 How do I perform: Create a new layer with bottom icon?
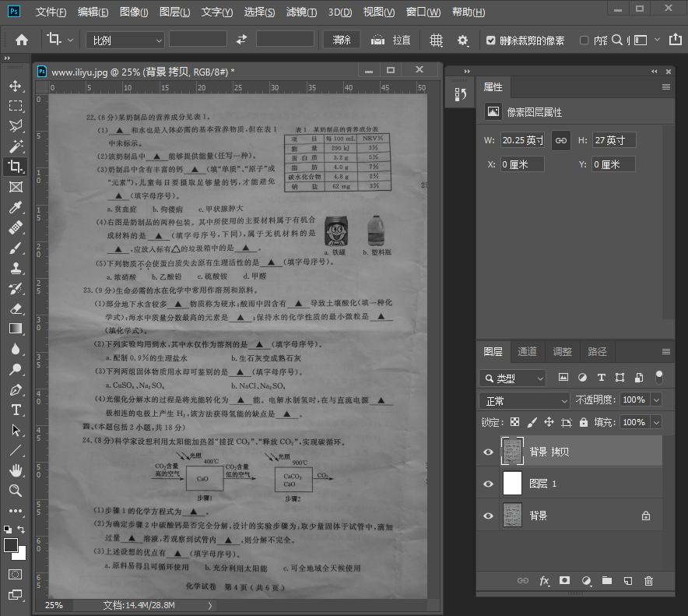pos(628,581)
